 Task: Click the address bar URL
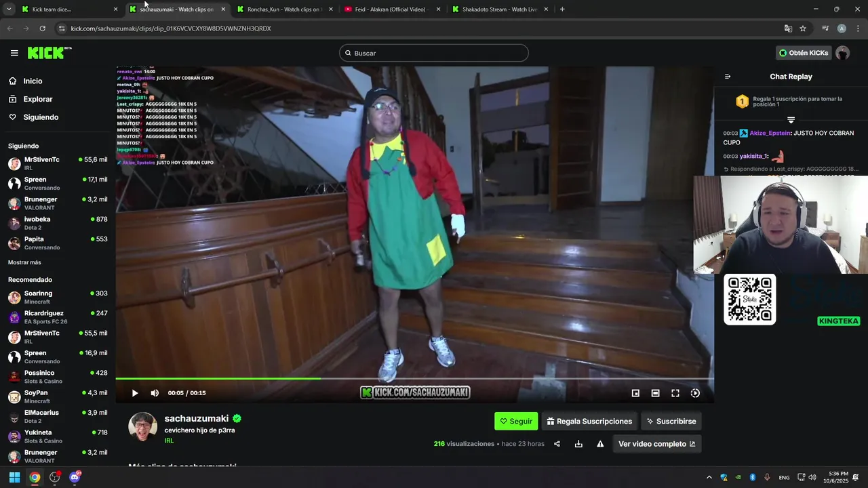(x=171, y=28)
